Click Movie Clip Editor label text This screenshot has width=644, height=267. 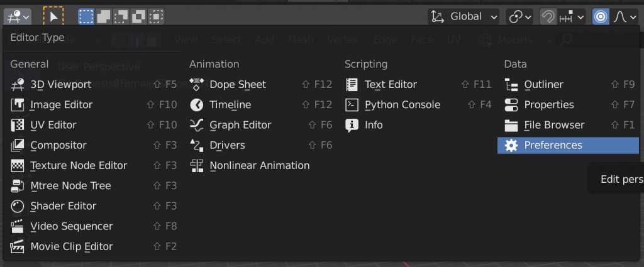click(72, 246)
